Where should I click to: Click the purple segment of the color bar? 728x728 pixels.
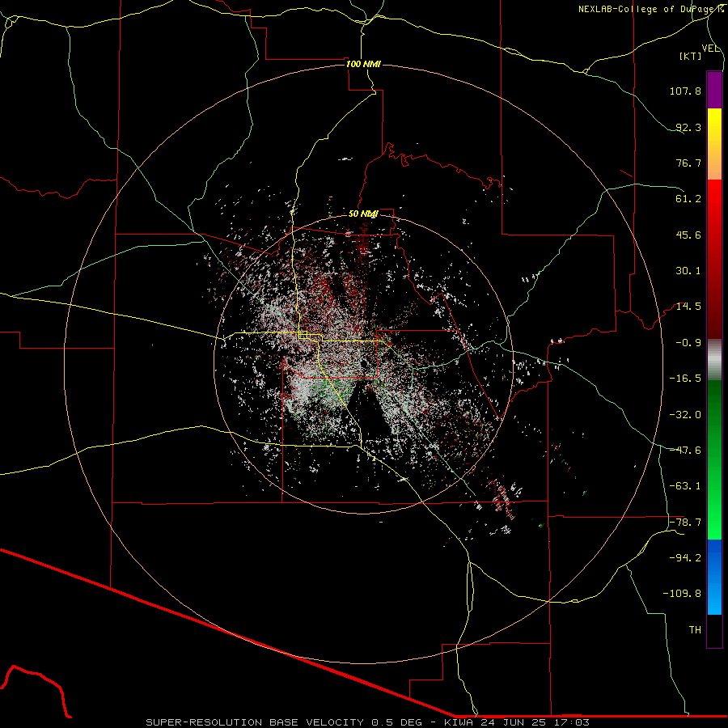(x=714, y=90)
